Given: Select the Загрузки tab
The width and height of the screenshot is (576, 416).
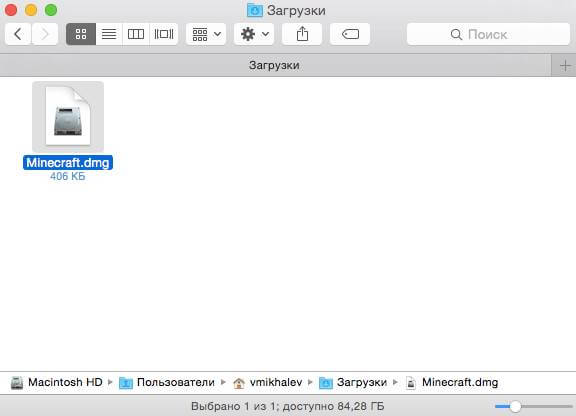Looking at the screenshot, I should (275, 65).
